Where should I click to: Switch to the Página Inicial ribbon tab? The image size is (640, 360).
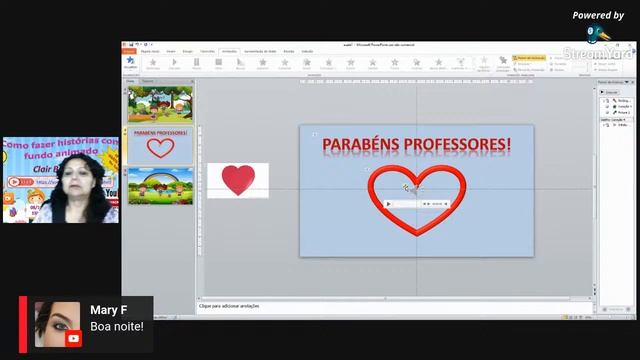150,51
